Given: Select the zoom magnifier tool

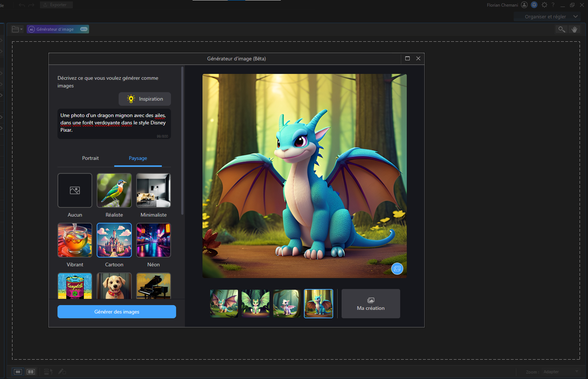Looking at the screenshot, I should 561,29.
